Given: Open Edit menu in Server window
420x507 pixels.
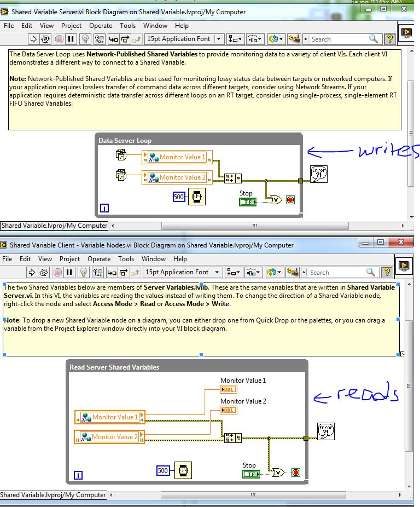Looking at the screenshot, I should click(27, 26).
